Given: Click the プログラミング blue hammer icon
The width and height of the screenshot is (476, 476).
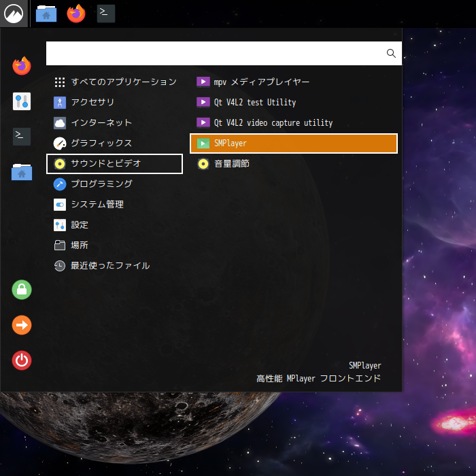Looking at the screenshot, I should [60, 184].
